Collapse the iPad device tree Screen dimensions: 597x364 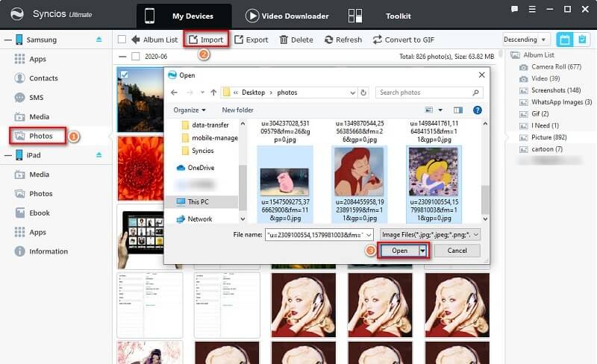coord(7,155)
